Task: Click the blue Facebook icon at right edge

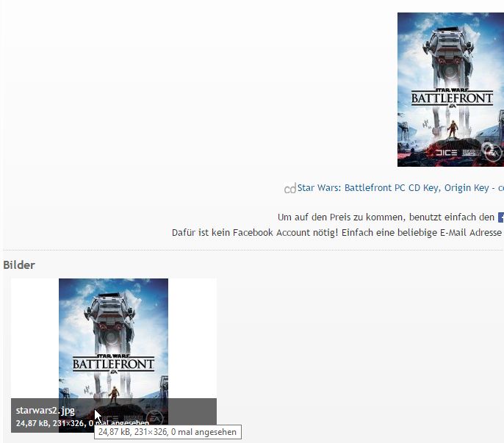Action: tap(500, 217)
